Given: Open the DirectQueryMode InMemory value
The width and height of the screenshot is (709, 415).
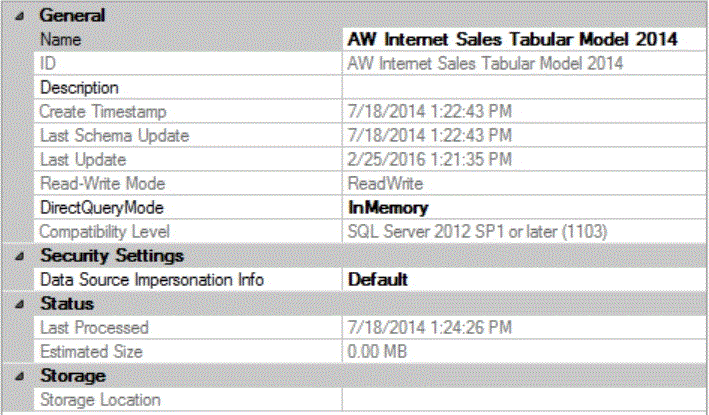Looking at the screenshot, I should click(388, 208).
